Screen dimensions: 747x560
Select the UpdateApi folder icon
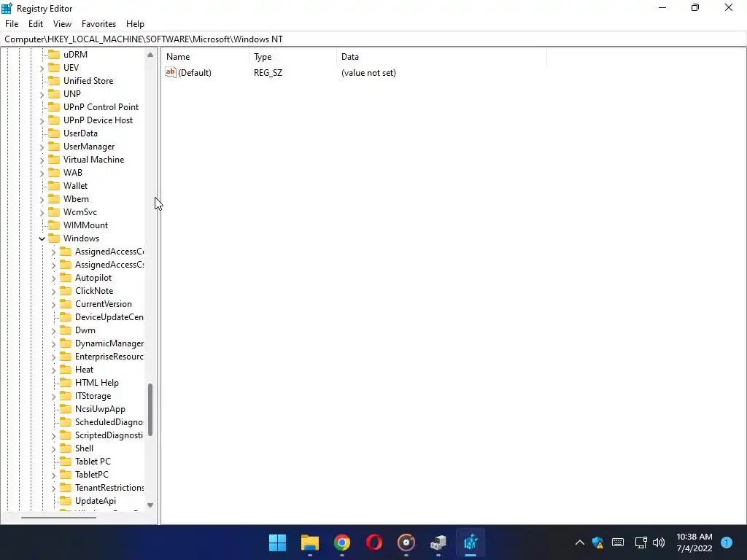66,500
